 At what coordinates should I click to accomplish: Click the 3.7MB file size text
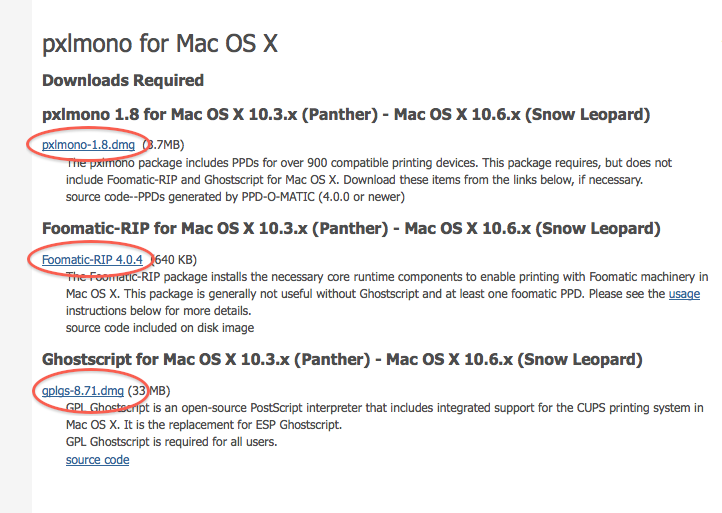(x=163, y=145)
